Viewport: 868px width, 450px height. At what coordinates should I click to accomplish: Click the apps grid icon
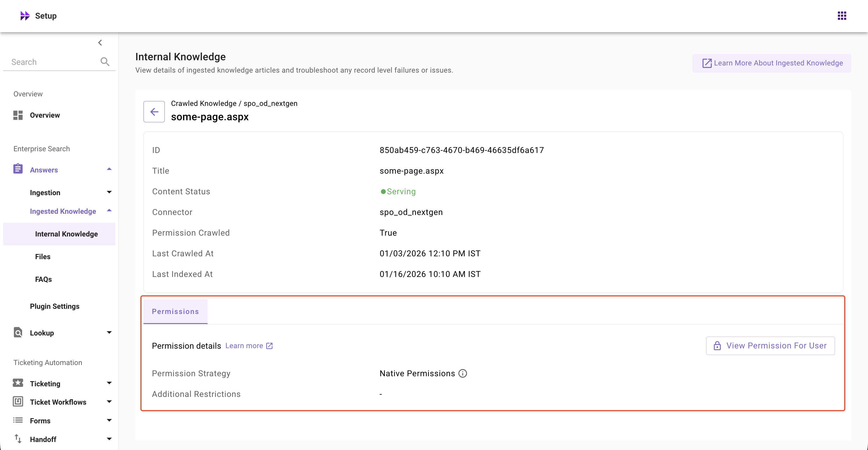point(842,16)
